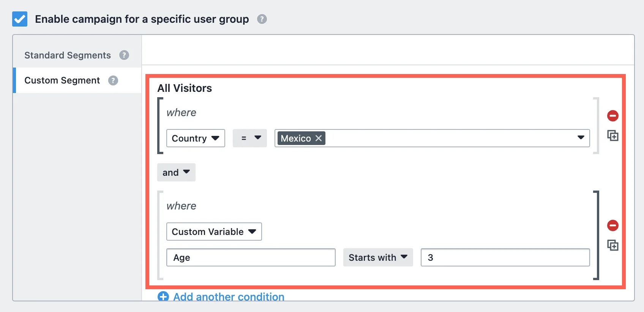Change the equals operator dropdown

click(x=249, y=138)
